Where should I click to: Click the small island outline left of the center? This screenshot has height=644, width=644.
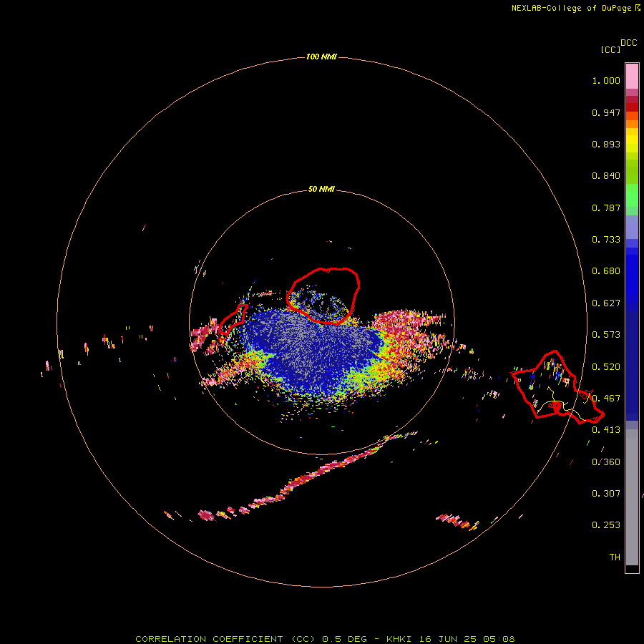point(233,319)
